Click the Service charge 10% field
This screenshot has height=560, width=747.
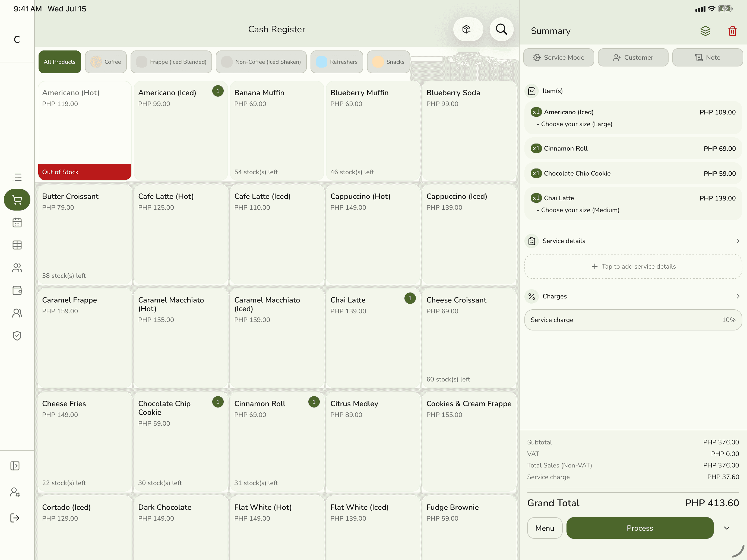tap(633, 320)
